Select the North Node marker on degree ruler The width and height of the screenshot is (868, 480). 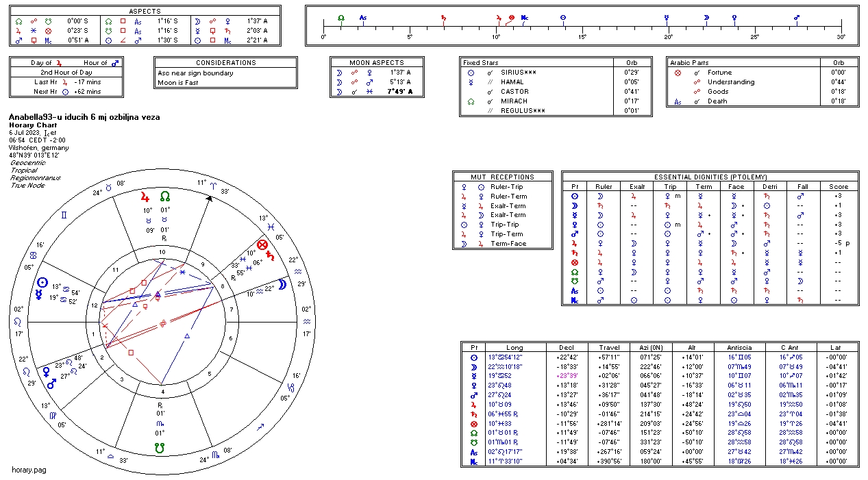pyautogui.click(x=341, y=16)
